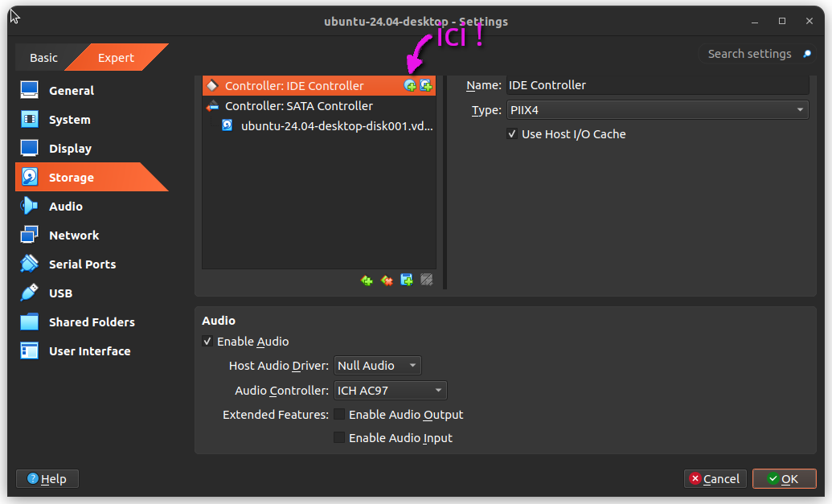Select ubuntu-24.04-desktop-disk001 disk in storage tree

(x=336, y=126)
